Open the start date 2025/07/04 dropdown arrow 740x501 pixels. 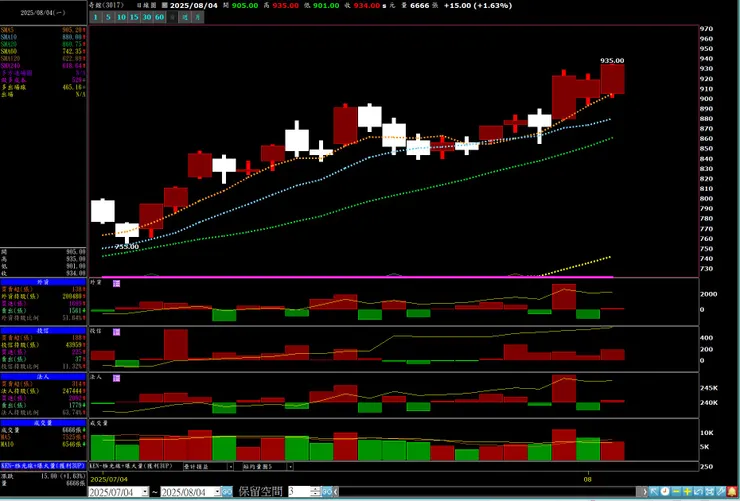[x=145, y=492]
